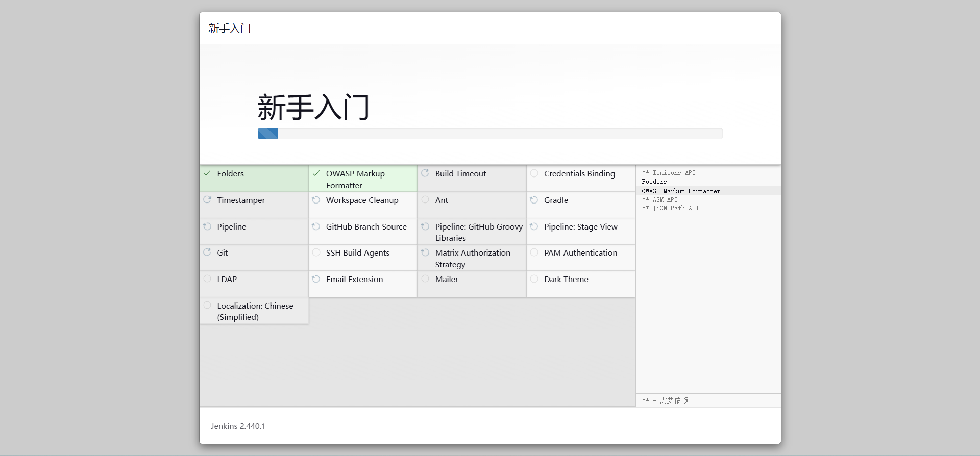Select the Localization: Chinese (Simplified) label

click(x=255, y=311)
